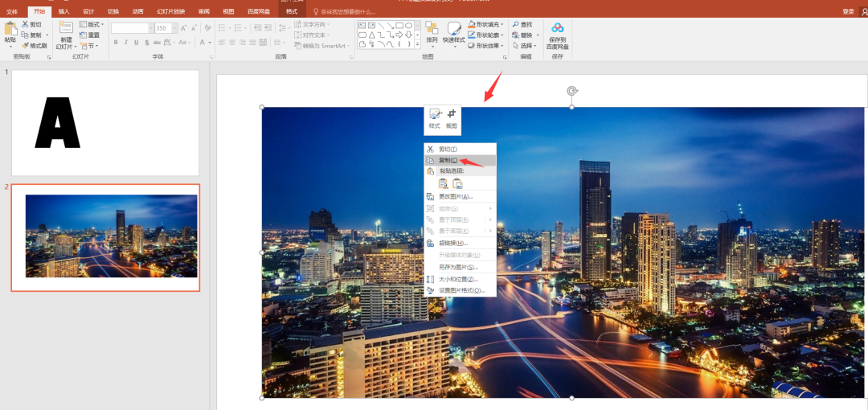Click 保存到百度网盘 cloud save icon
Image resolution: width=868 pixels, height=410 pixels.
[x=558, y=29]
